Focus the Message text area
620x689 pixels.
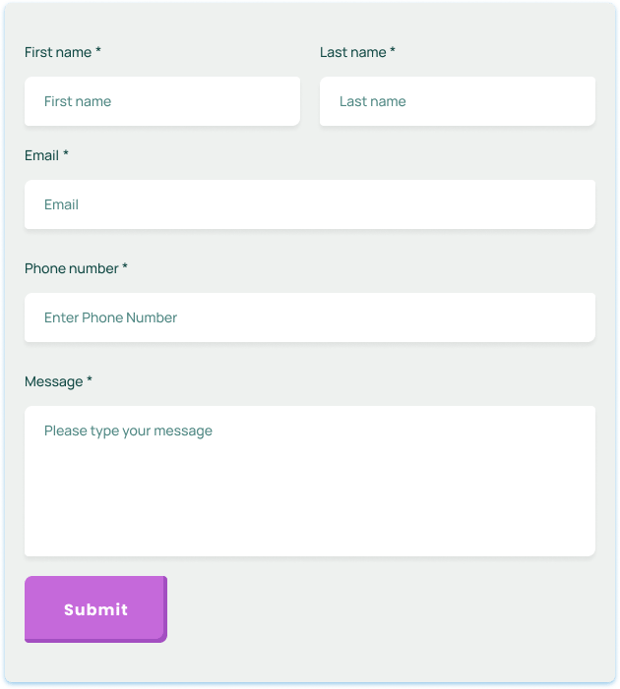(310, 480)
